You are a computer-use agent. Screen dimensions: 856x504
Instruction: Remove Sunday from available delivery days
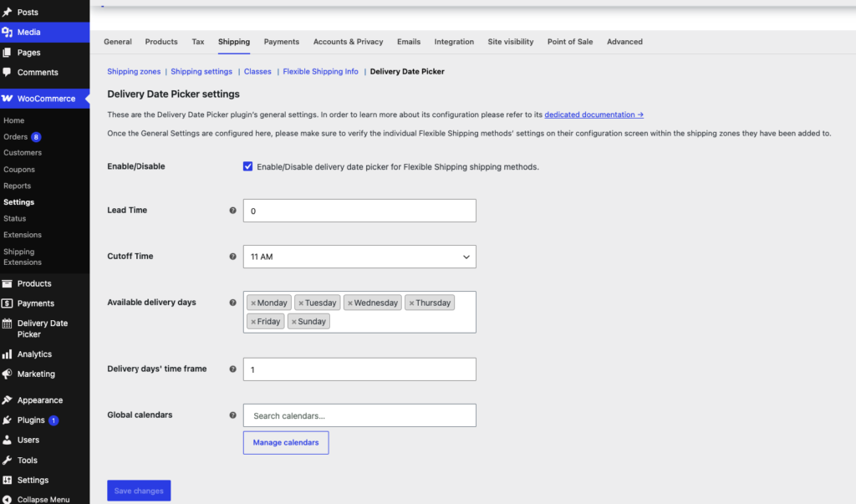(x=293, y=322)
